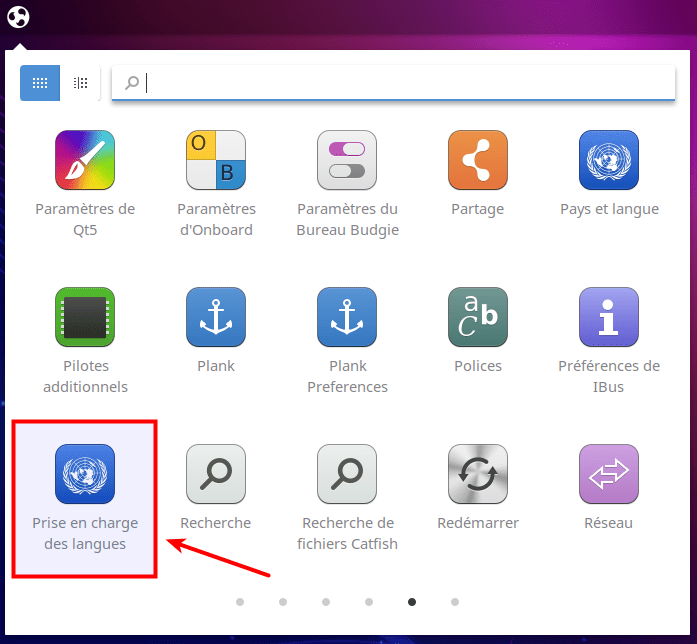Open the Polices font viewer
The height and width of the screenshot is (644, 697).
(478, 317)
